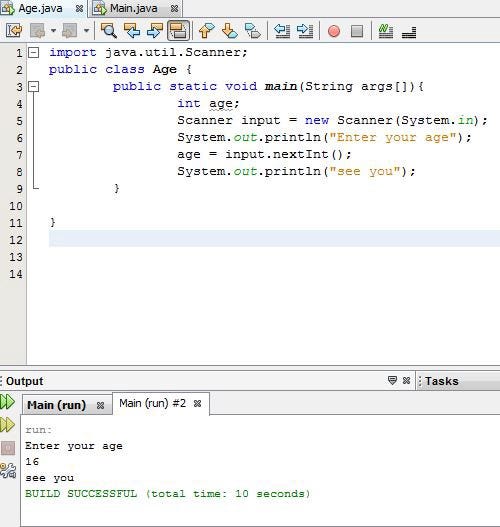Image resolution: width=500 pixels, height=527 pixels.
Task: Open dropdown arrow beside Forward button
Action: (86, 31)
